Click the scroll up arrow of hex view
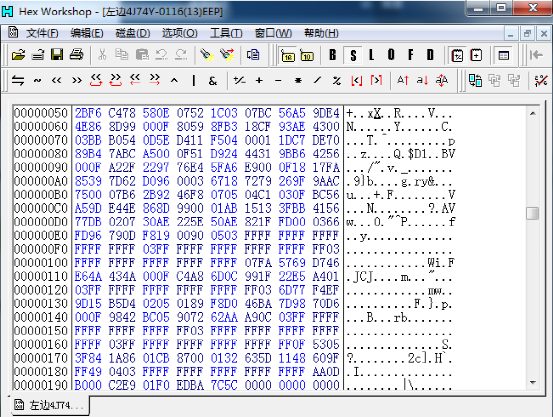The width and height of the screenshot is (553, 417). (x=533, y=114)
